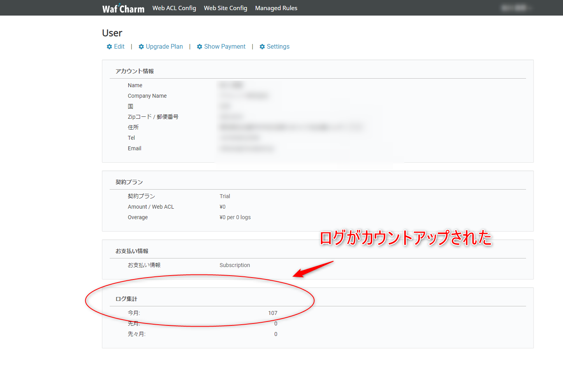Viewport: 563px width, 392px height.
Task: Select the お支払い情報 section header
Action: [x=132, y=251]
